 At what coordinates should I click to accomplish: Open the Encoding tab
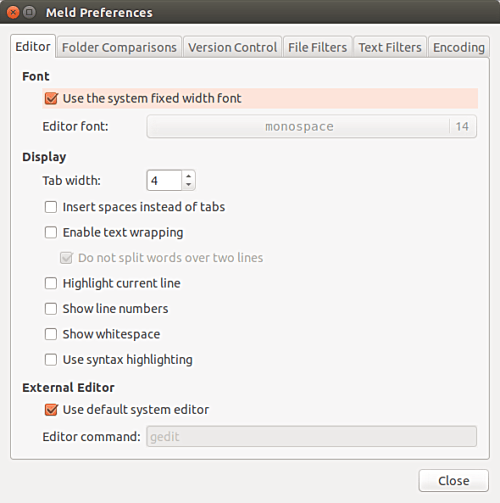coord(459,47)
